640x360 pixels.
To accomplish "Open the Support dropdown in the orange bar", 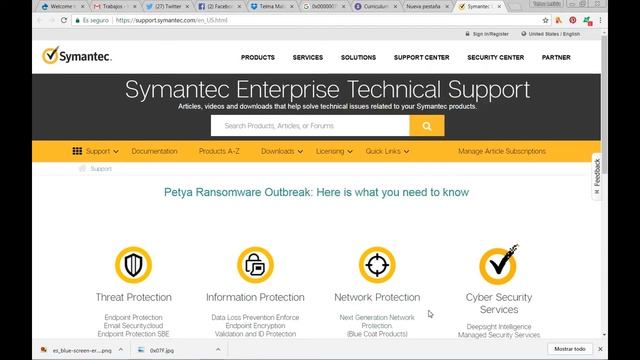I will (102, 151).
